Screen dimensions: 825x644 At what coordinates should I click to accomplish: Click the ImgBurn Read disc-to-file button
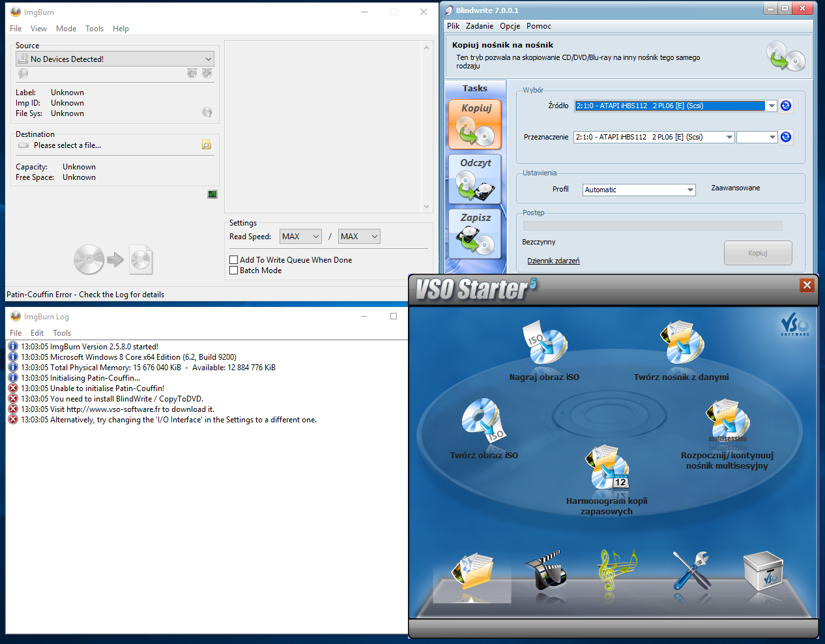pos(113,260)
